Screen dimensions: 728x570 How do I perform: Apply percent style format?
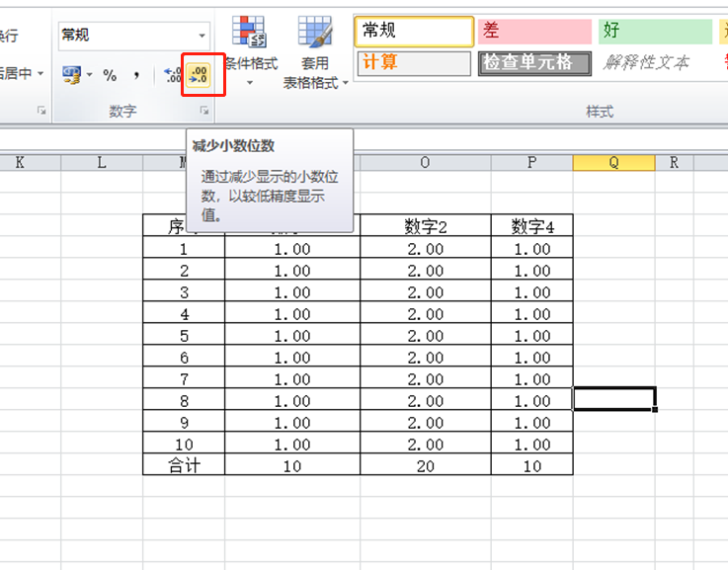pos(110,75)
